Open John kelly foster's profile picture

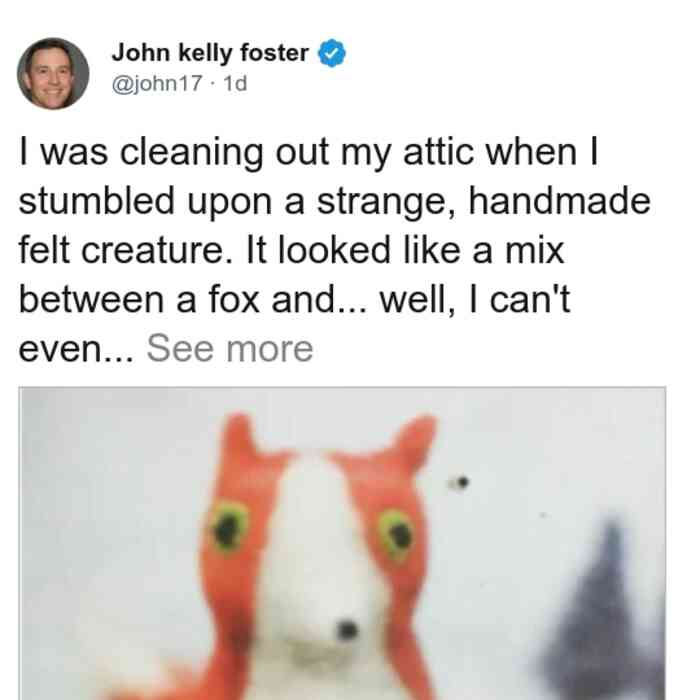[x=53, y=74]
